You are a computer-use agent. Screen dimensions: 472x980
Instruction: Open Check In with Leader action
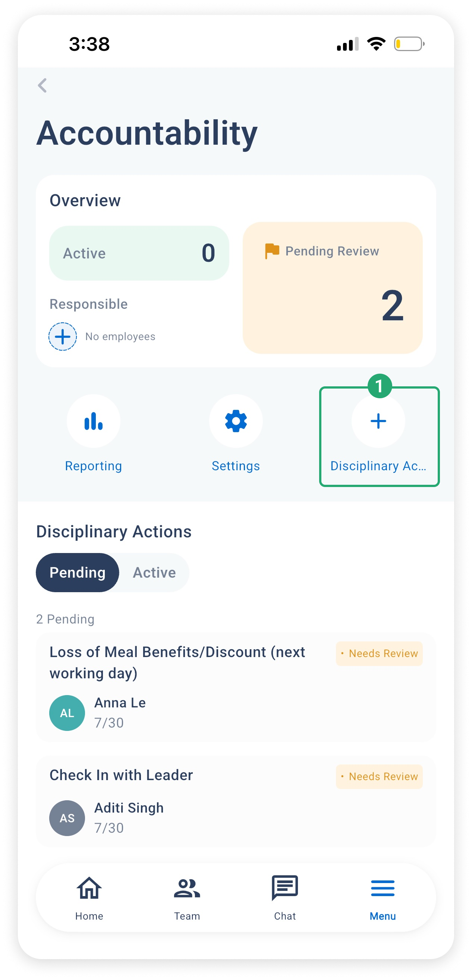[x=236, y=801]
